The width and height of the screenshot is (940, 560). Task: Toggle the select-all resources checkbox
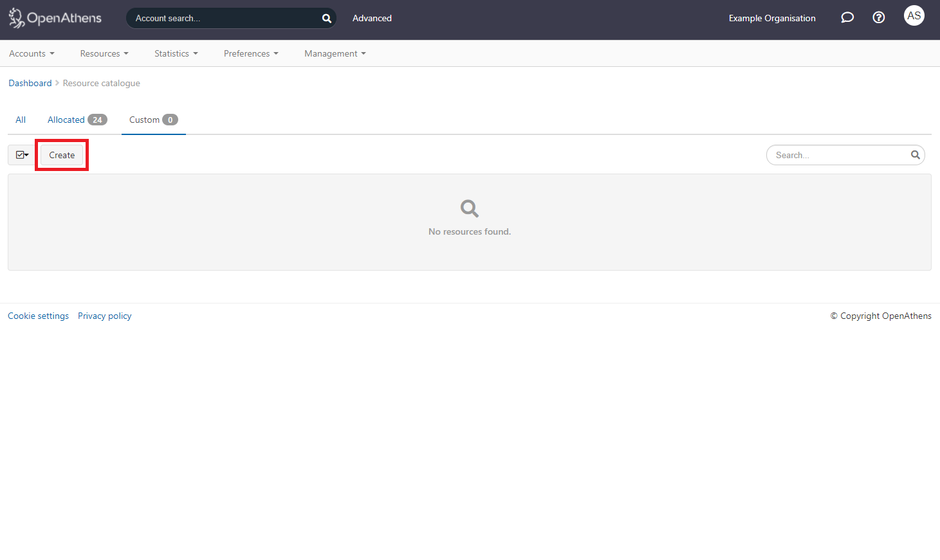pos(19,154)
